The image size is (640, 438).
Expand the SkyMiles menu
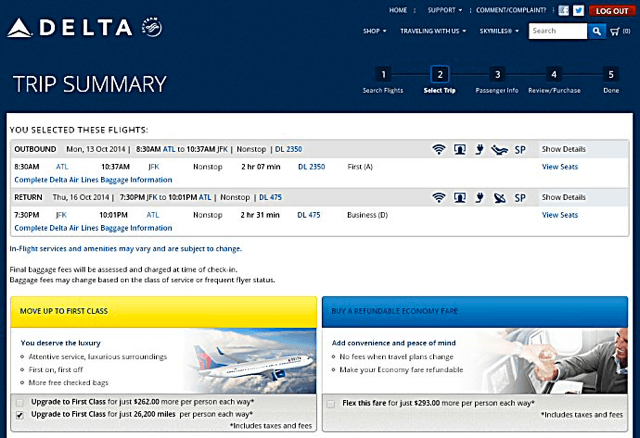(x=499, y=31)
